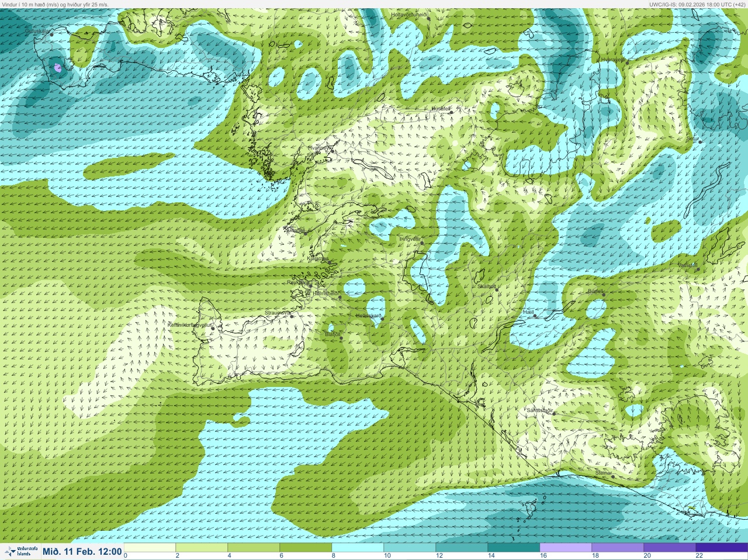
Task: Select the 4–6 m/s green legend swatch
Action: tap(254, 547)
